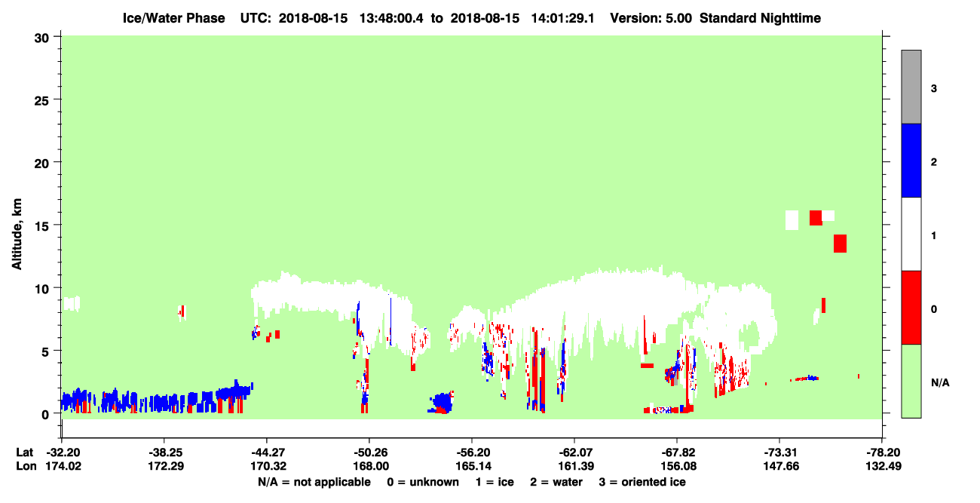Click latitude value -78.20
This screenshot has width=980, height=503.
pyautogui.click(x=881, y=452)
